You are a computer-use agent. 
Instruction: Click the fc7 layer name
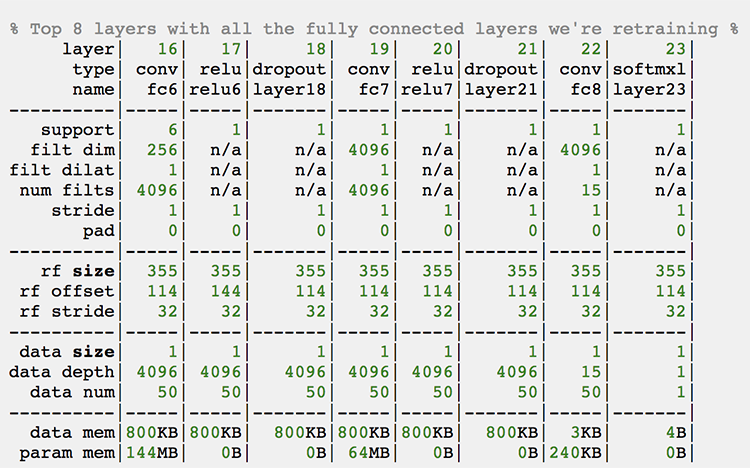[372, 90]
